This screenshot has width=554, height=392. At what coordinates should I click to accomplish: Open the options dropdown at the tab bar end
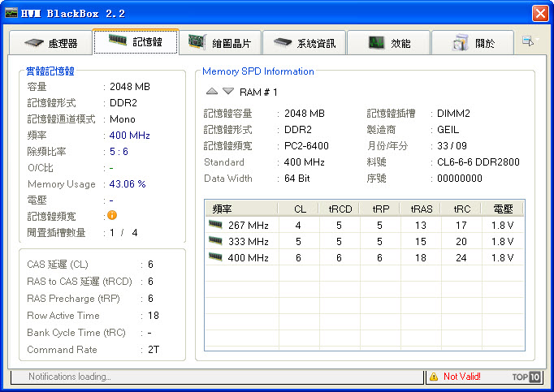528,41
